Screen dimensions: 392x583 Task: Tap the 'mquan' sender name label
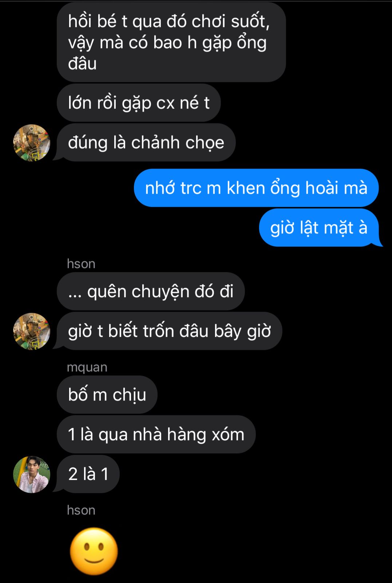[x=87, y=367]
